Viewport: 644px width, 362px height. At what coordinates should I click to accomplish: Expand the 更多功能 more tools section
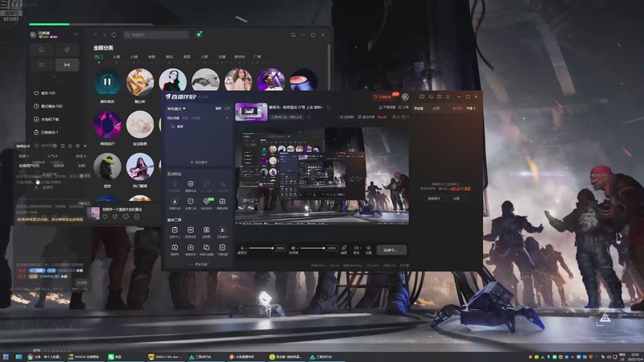[x=199, y=265]
